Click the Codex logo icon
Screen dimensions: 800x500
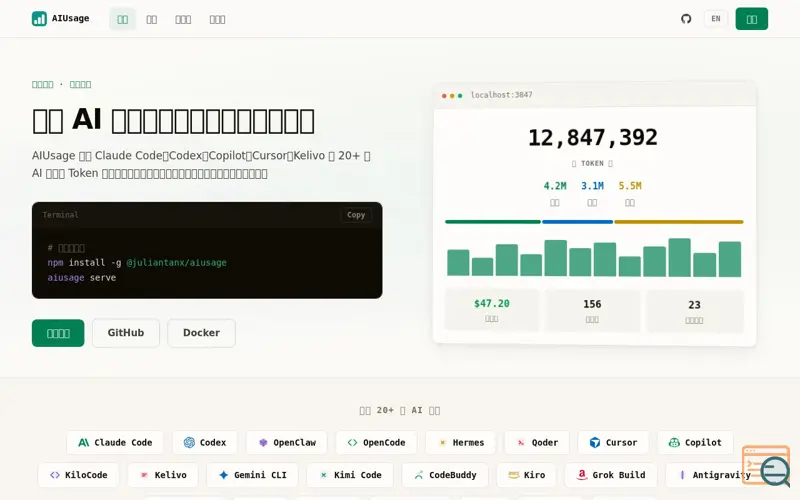(189, 442)
